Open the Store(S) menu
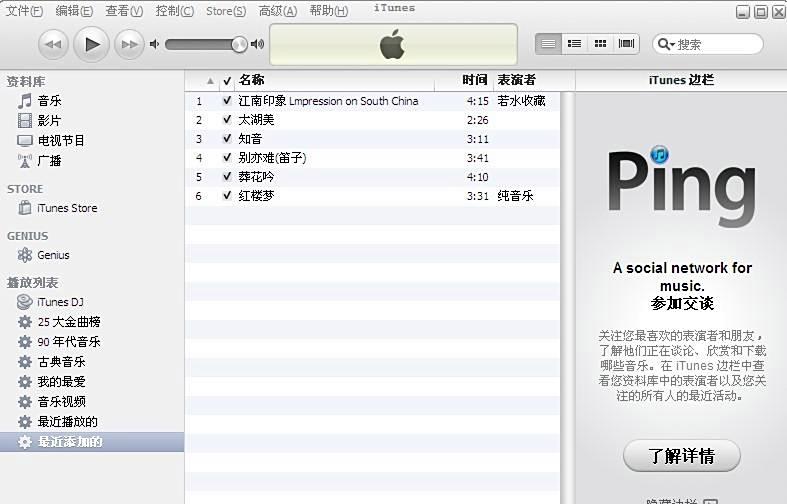Screen dimensions: 787x504 tap(226, 11)
